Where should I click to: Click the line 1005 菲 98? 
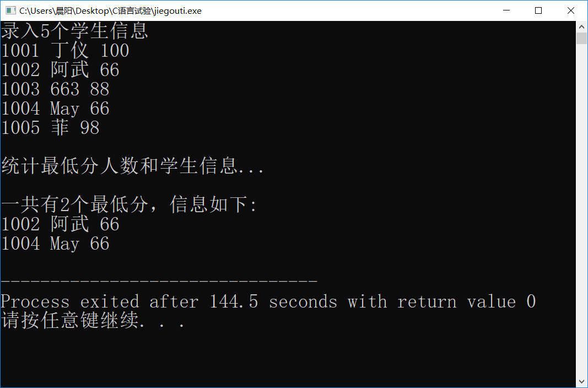50,127
